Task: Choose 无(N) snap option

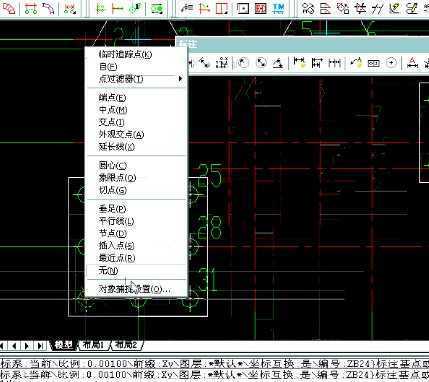Action: [x=136, y=270]
